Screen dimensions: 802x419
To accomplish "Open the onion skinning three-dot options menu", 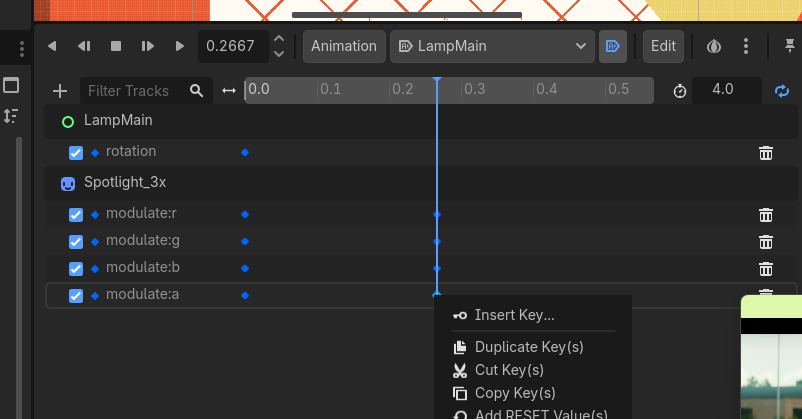I will pos(746,46).
